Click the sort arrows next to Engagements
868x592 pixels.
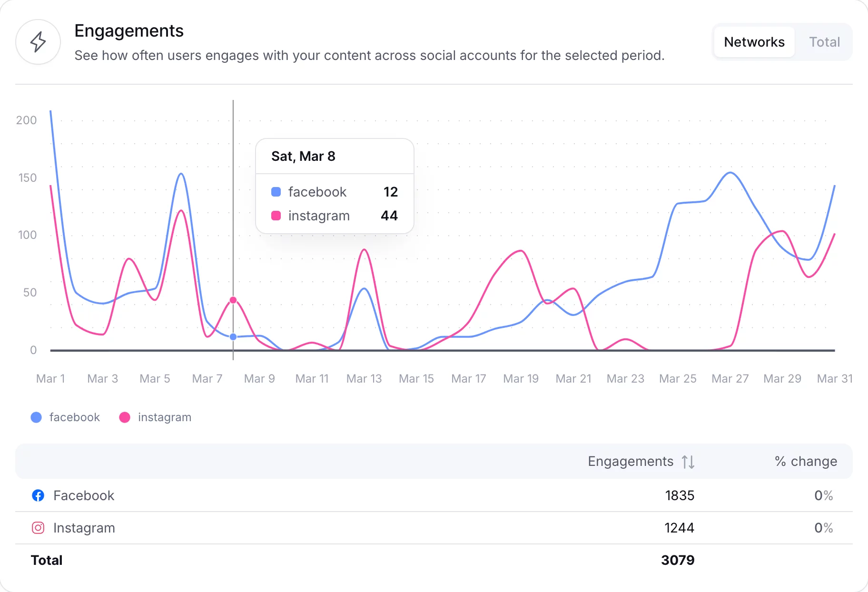coord(687,461)
